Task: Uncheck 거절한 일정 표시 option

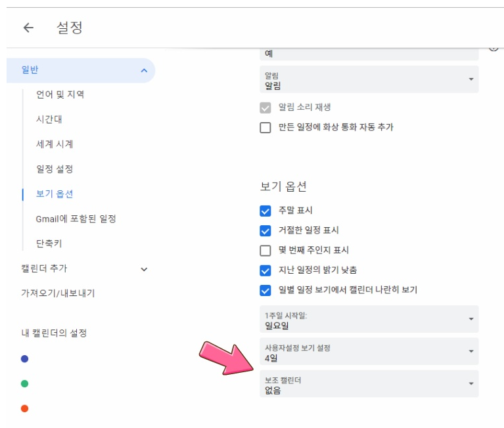Action: pos(265,231)
